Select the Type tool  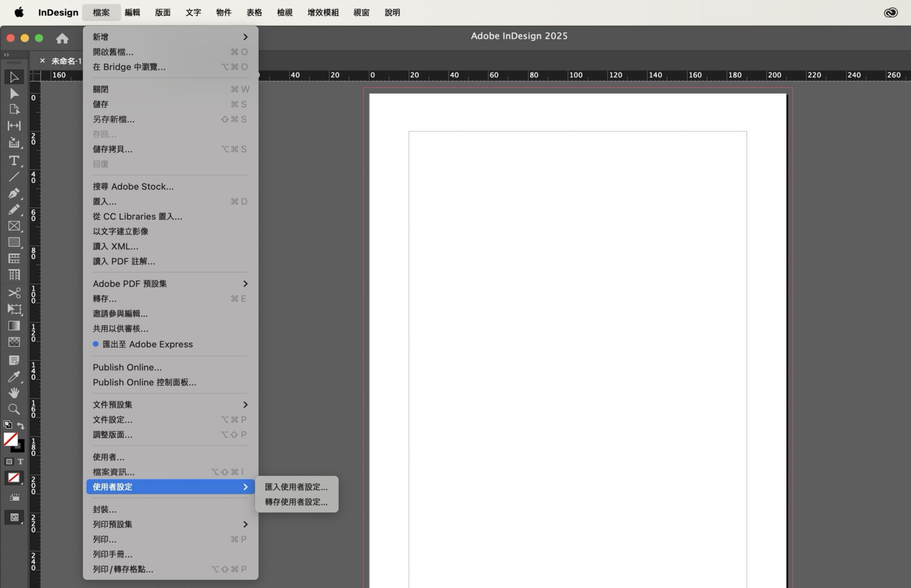(14, 160)
